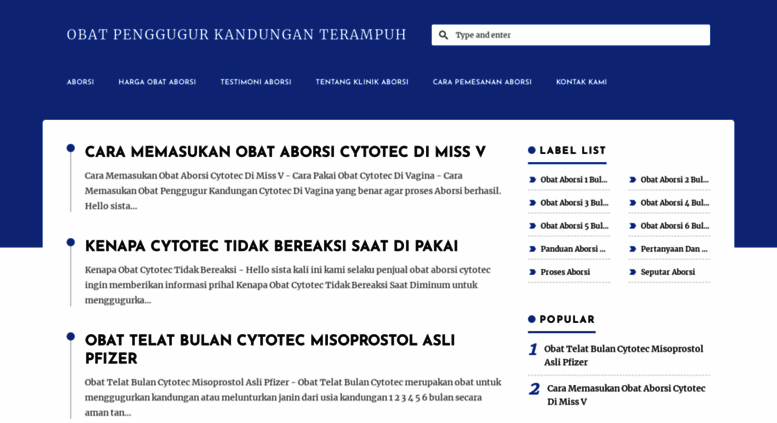Screen dimensions: 777x423
Task: Click arrow icon beside 'Obat Aborsi 5 Bul...'
Action: (533, 226)
